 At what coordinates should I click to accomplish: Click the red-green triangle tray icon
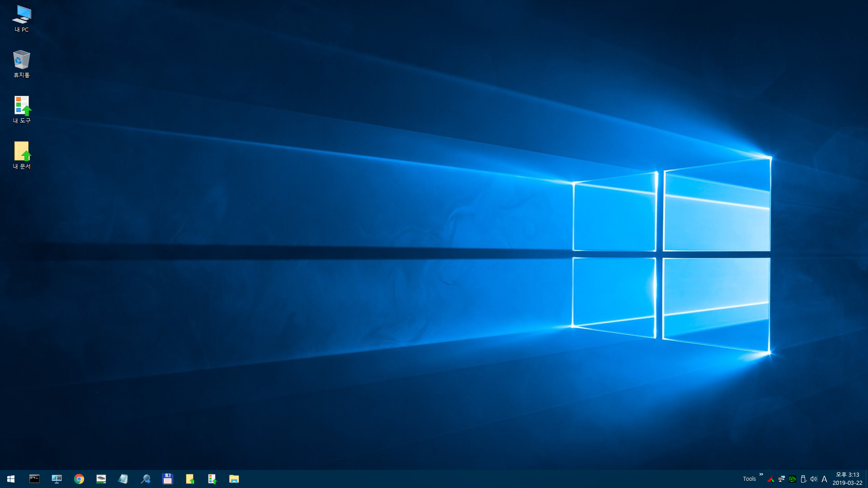(x=771, y=479)
